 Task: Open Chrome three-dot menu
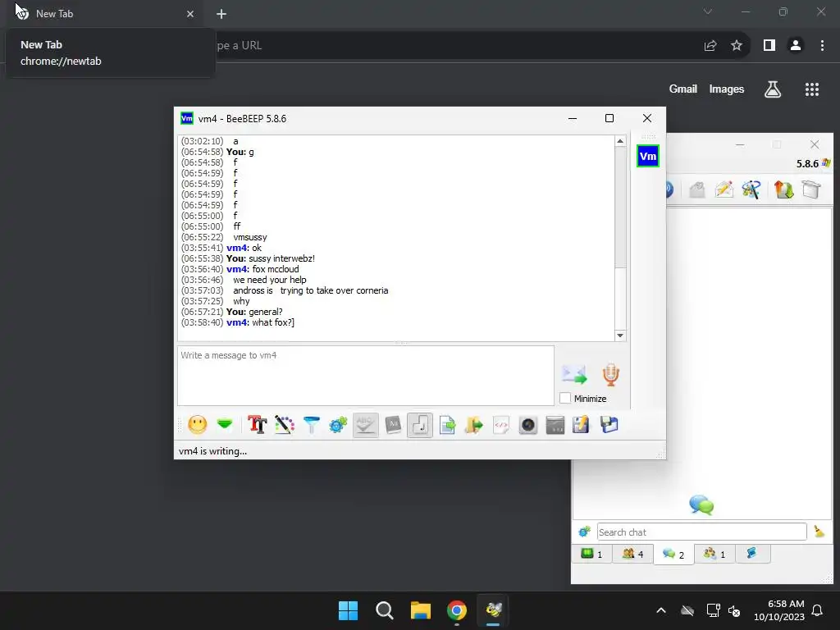(x=822, y=46)
